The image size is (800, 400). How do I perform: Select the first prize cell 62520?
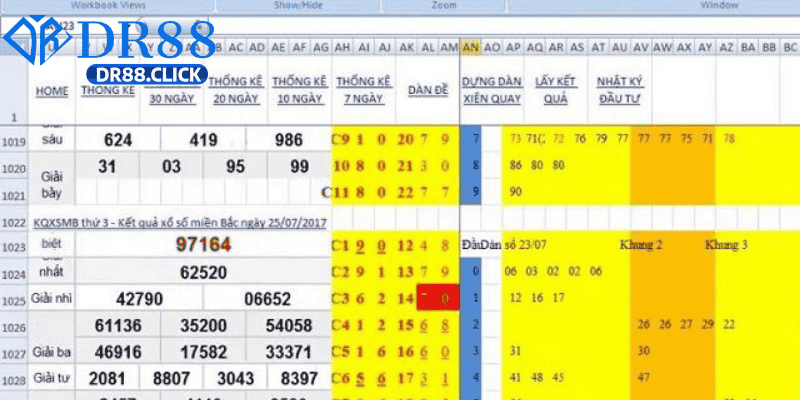(x=203, y=271)
